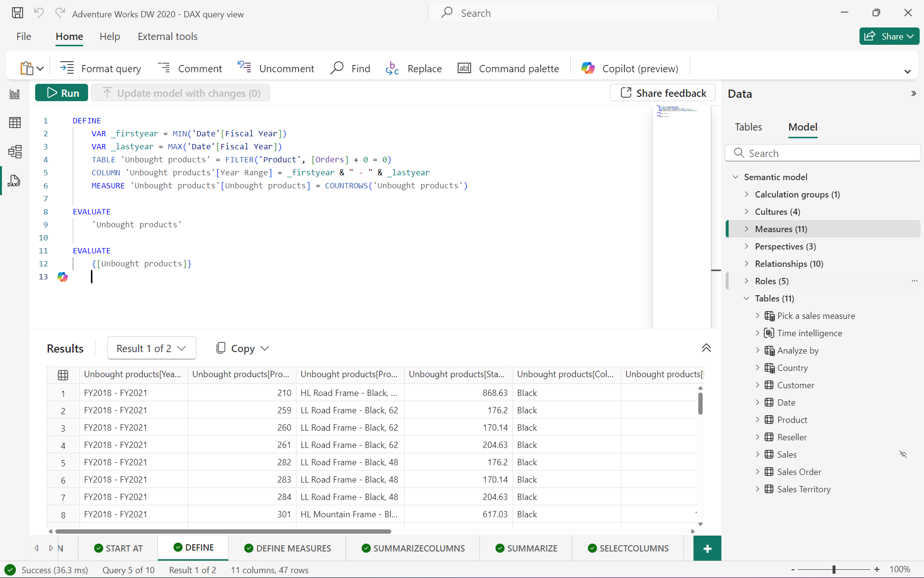The image size is (924, 578).
Task: Switch to the Model tab
Action: (802, 127)
